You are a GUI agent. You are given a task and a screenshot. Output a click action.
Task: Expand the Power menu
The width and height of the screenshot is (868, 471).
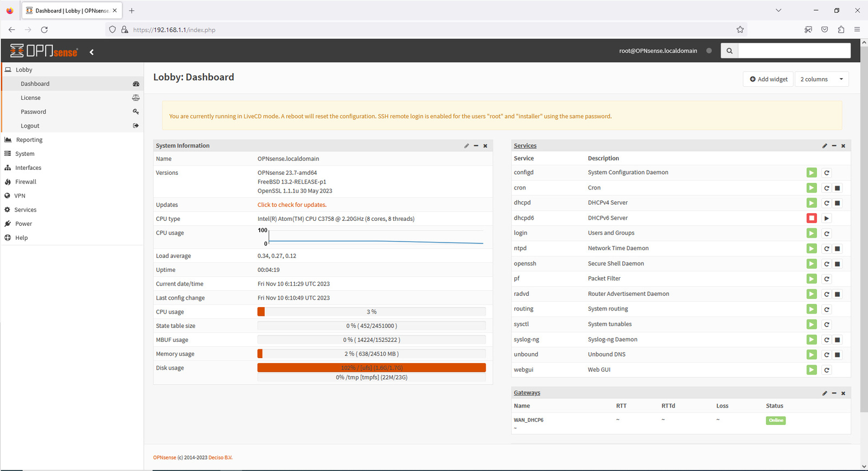point(72,224)
